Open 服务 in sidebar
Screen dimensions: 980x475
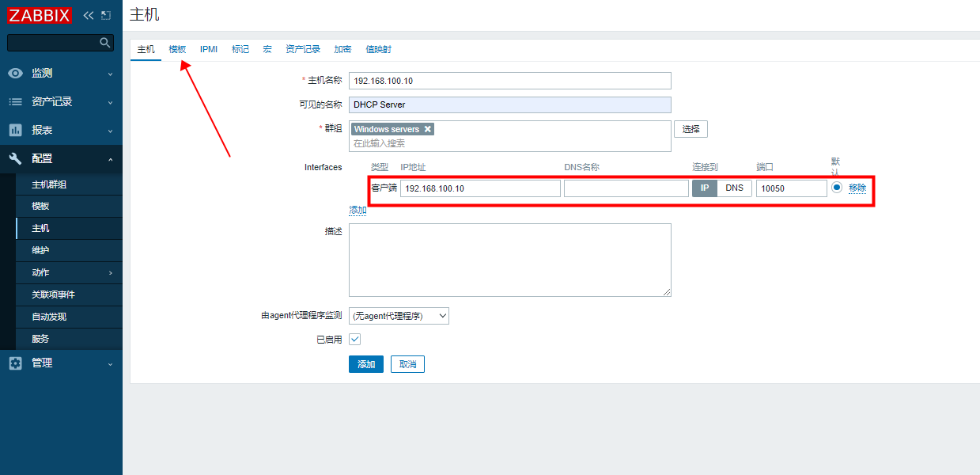(x=69, y=339)
